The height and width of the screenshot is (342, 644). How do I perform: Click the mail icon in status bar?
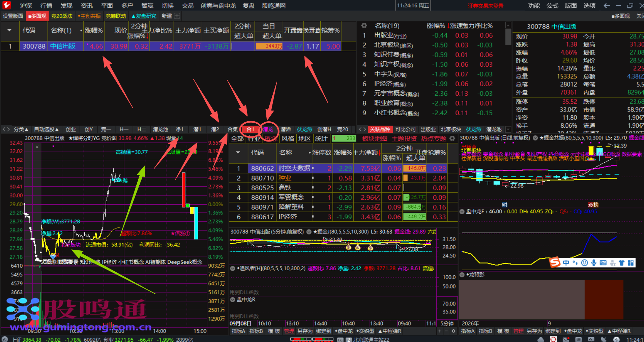[566, 339]
